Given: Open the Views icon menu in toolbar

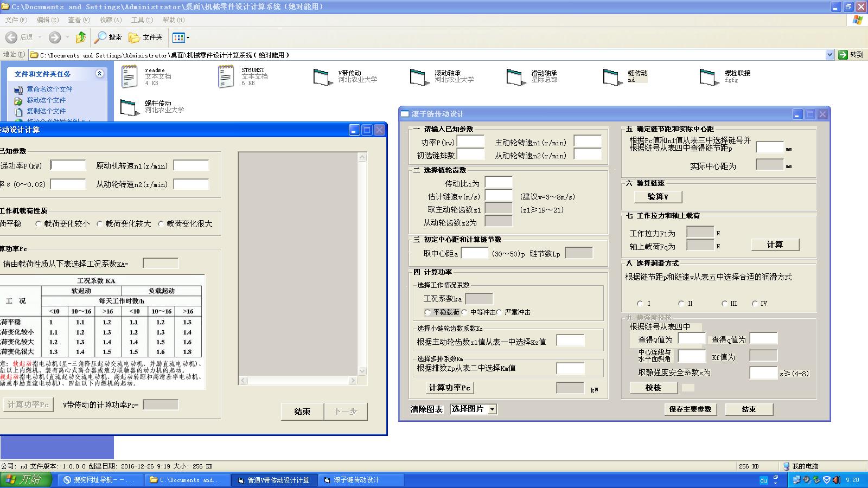Looking at the screenshot, I should tap(181, 37).
